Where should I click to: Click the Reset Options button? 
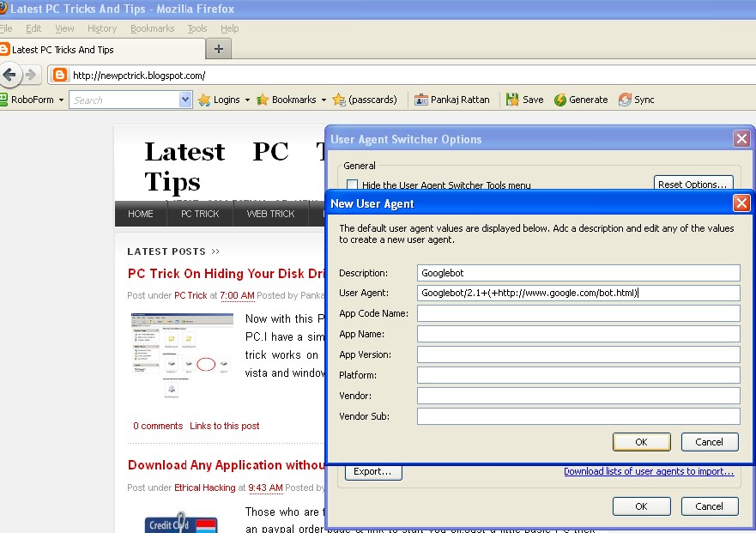pos(693,184)
